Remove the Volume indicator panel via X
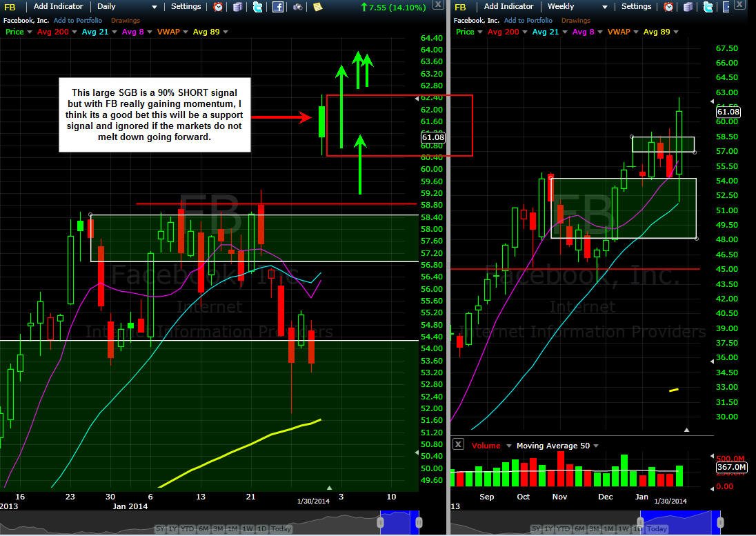Image resolution: width=756 pixels, height=536 pixels. coord(458,445)
